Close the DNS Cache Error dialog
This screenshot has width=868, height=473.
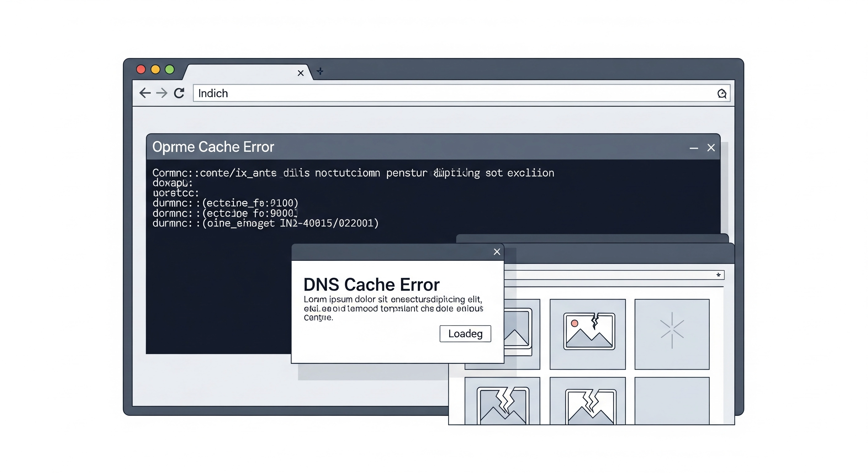pyautogui.click(x=497, y=252)
